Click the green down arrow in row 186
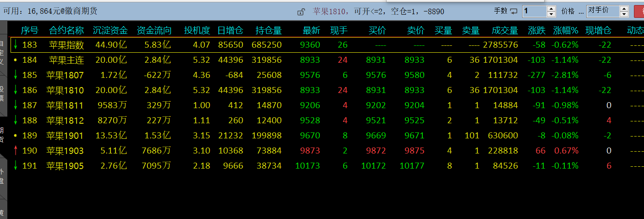Viewport: 644px width, 219px height. 16,90
